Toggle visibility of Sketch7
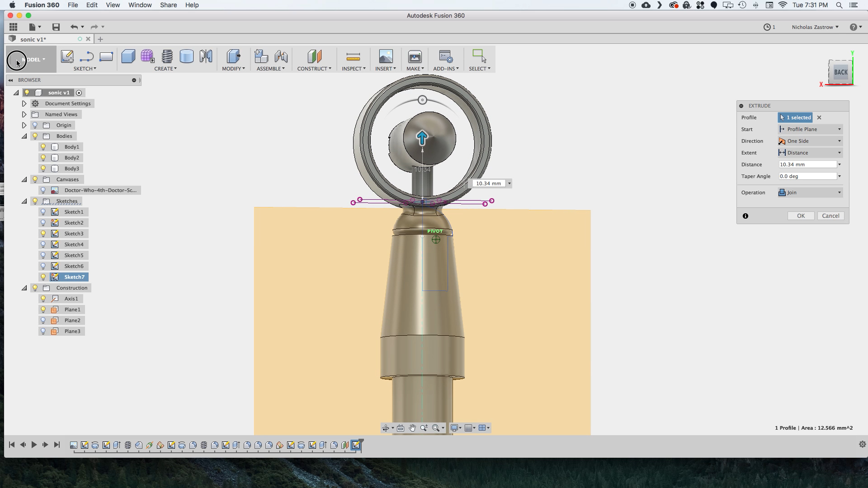The image size is (868, 488). pos(43,277)
